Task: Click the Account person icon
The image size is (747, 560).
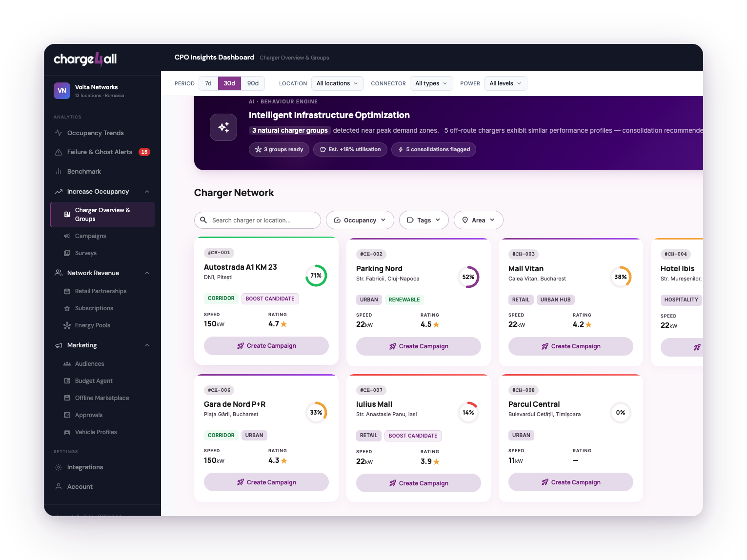Action: 59,487
